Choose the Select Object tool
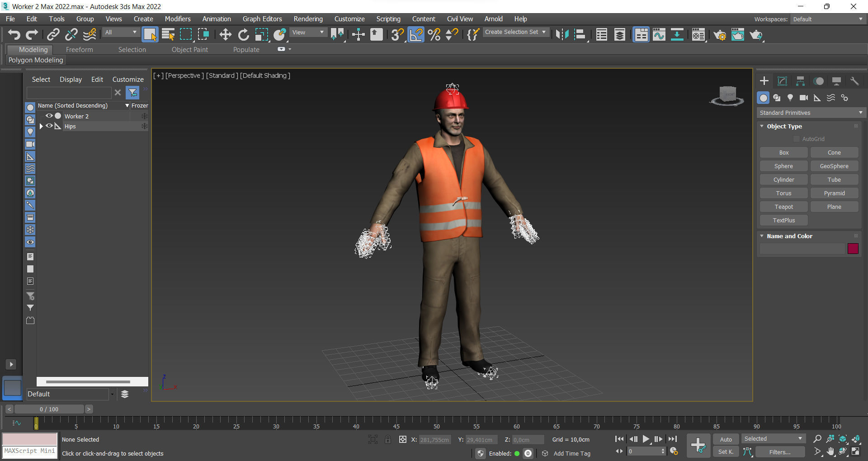The height and width of the screenshot is (461, 868). pos(150,35)
